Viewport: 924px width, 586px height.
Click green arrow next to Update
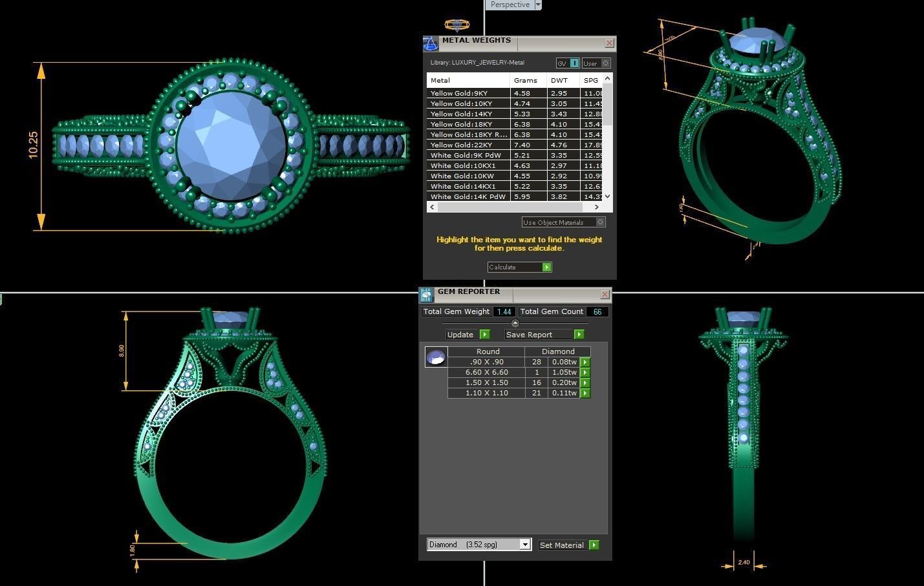coord(485,334)
